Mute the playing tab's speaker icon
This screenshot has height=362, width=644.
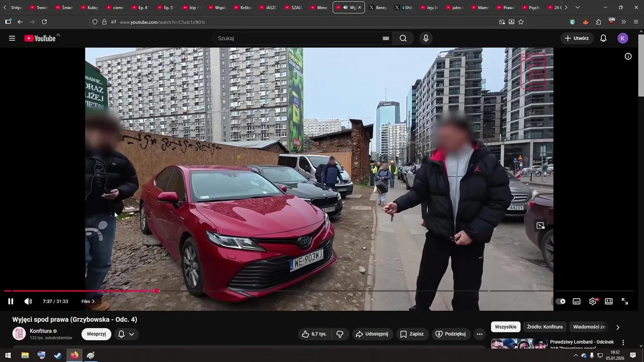(x=345, y=8)
